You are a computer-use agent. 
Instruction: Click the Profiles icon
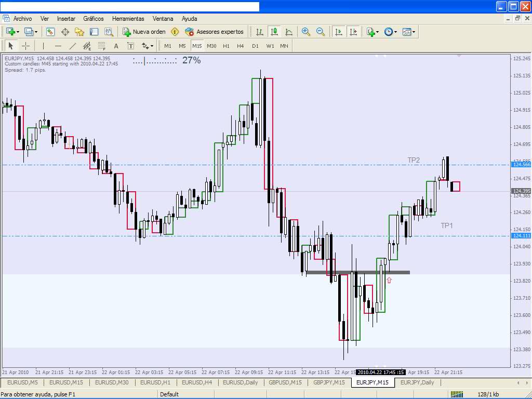[29, 32]
